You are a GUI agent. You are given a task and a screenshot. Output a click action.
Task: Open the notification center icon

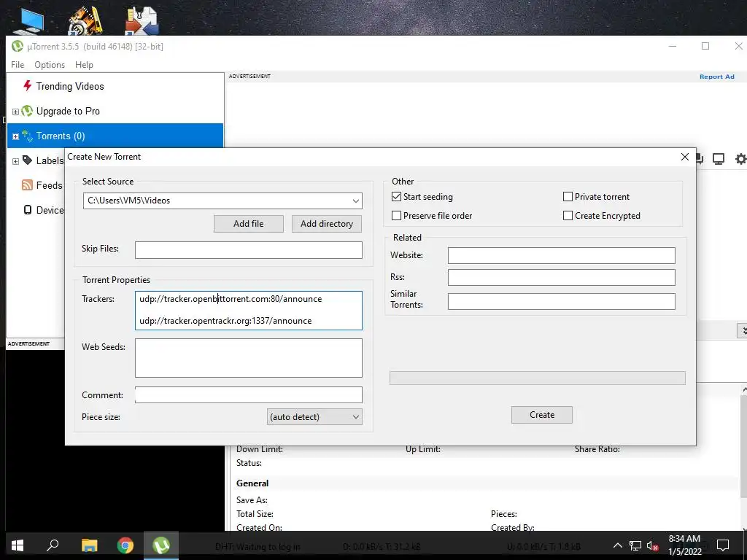pyautogui.click(x=723, y=545)
